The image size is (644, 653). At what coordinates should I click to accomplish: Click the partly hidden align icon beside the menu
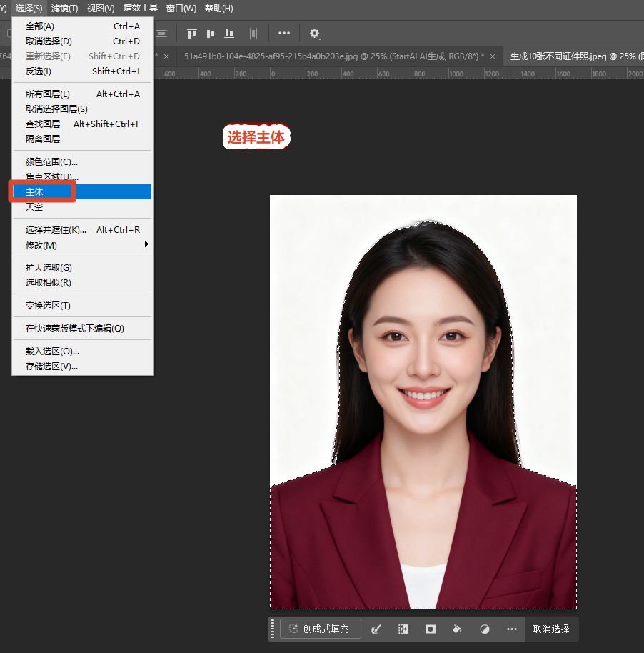(161, 34)
